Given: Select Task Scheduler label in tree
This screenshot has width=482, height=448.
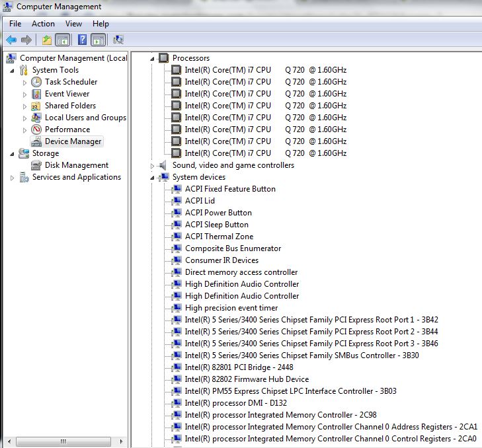Looking at the screenshot, I should (x=71, y=82).
